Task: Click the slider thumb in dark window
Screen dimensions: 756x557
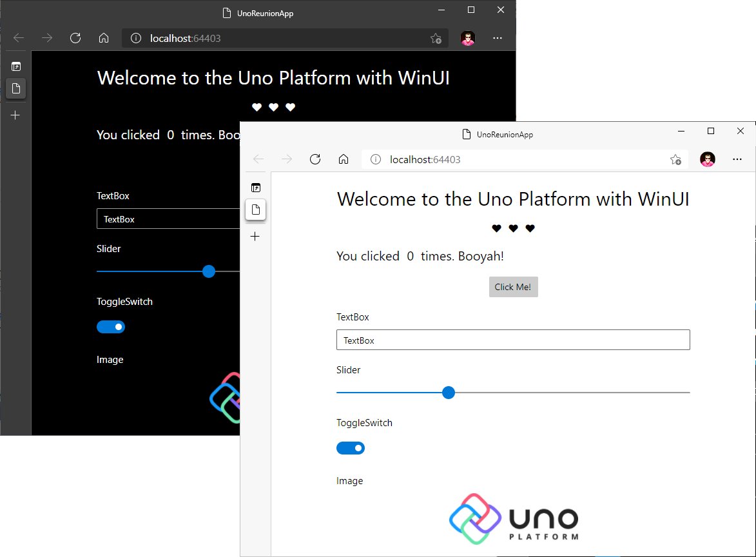Action: (x=209, y=271)
